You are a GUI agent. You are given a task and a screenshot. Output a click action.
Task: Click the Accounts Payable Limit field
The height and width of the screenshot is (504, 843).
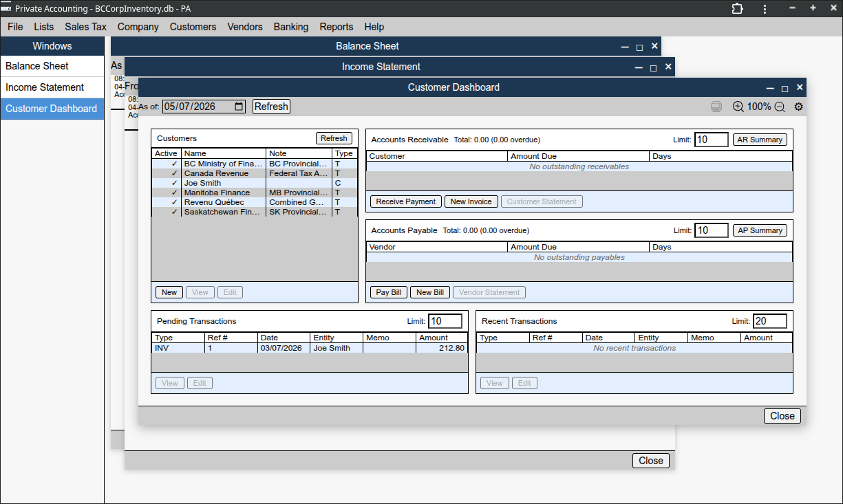point(711,230)
